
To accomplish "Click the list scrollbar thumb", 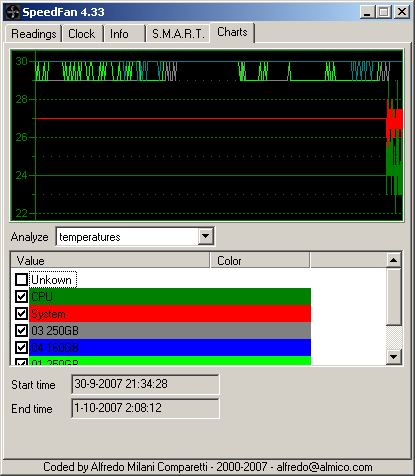I will click(x=394, y=297).
